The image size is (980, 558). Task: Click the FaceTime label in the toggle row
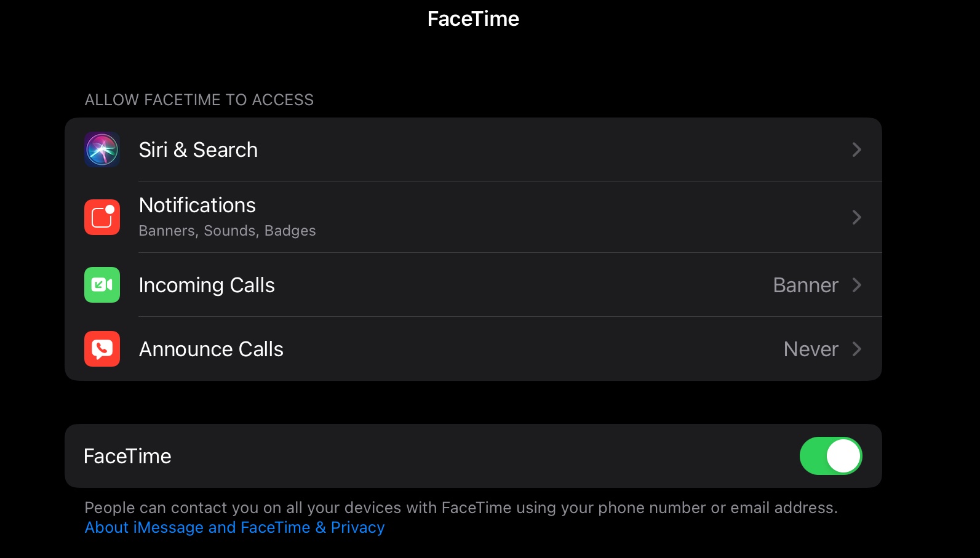[x=127, y=456]
